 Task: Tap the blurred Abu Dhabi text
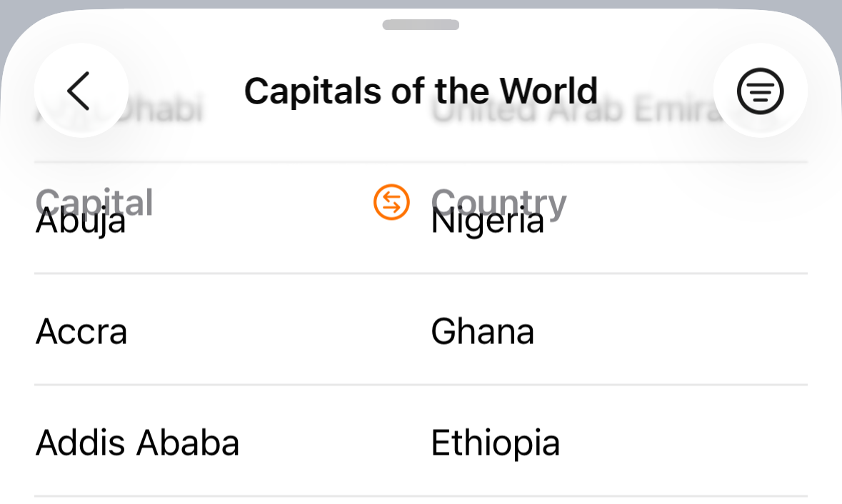point(119,109)
